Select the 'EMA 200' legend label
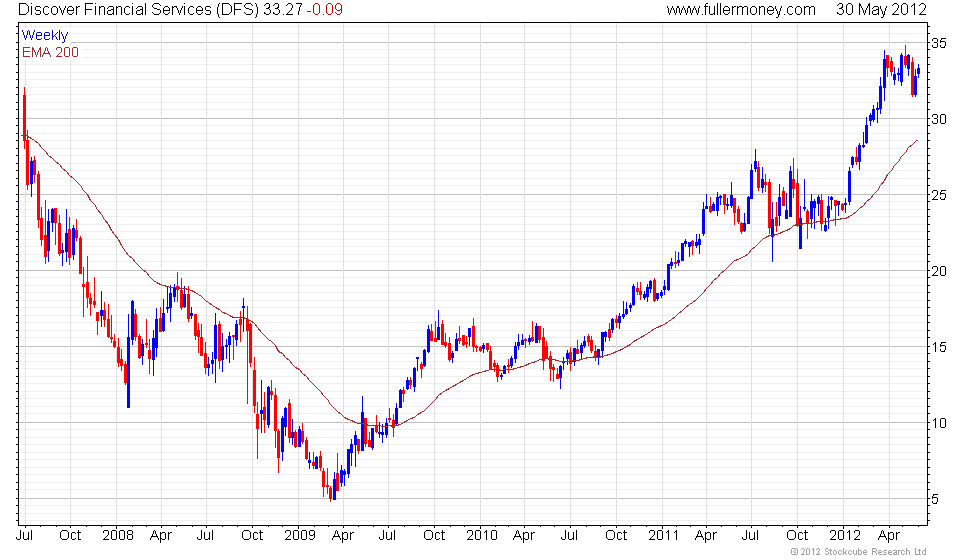 pyautogui.click(x=51, y=52)
